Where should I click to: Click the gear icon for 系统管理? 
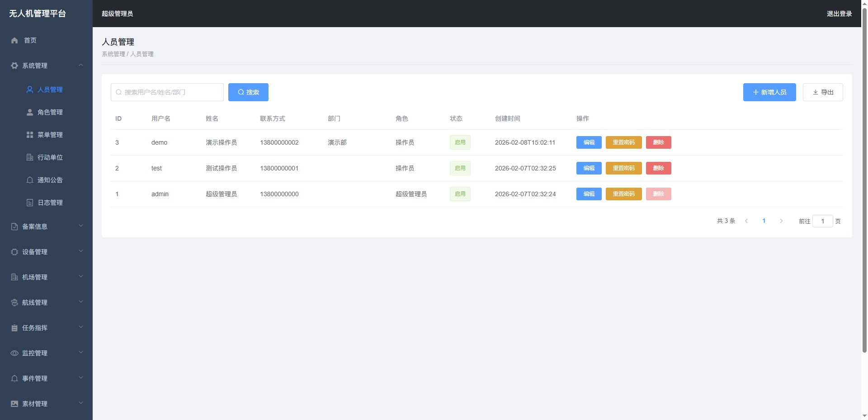pyautogui.click(x=14, y=66)
